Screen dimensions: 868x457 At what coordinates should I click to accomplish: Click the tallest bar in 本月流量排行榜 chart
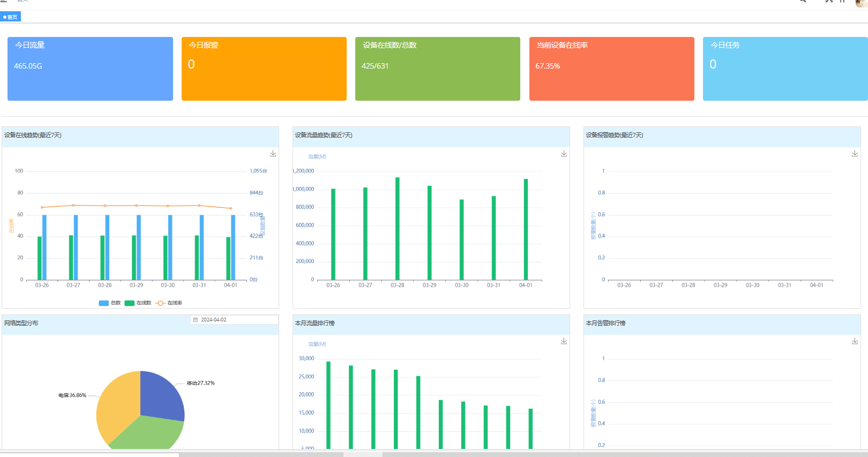pyautogui.click(x=328, y=405)
